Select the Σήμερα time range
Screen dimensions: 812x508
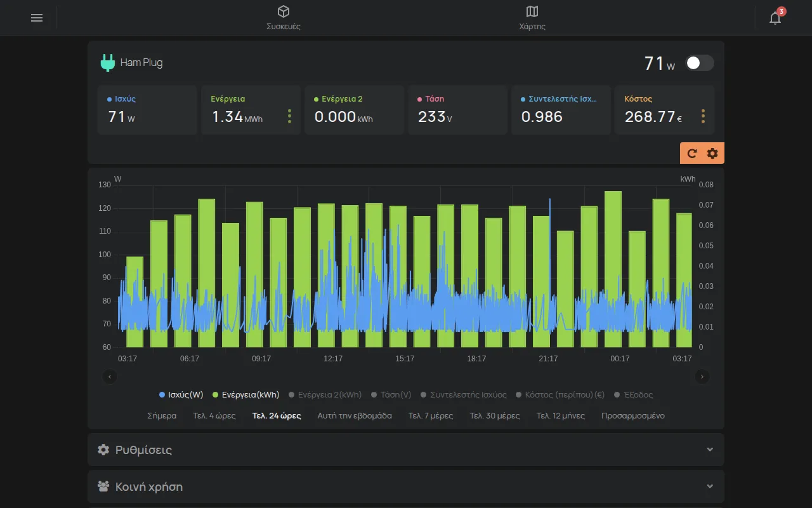coord(162,416)
